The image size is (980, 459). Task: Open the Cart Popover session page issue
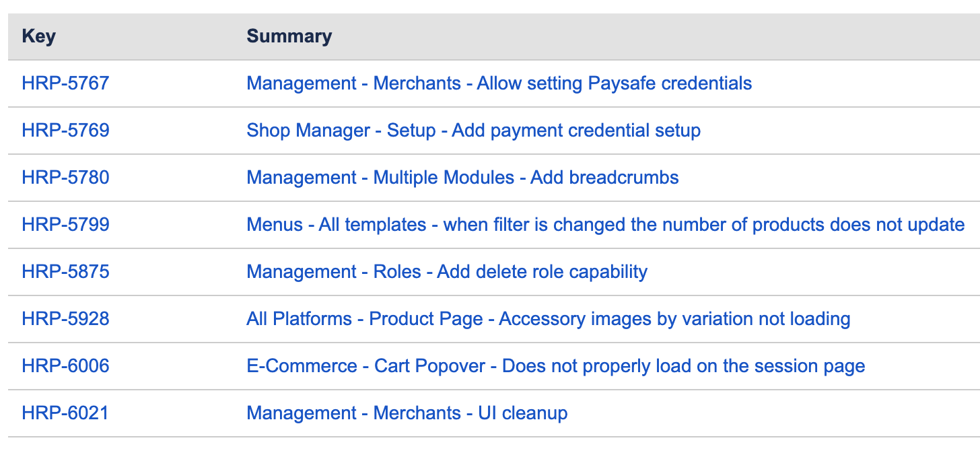coord(555,366)
